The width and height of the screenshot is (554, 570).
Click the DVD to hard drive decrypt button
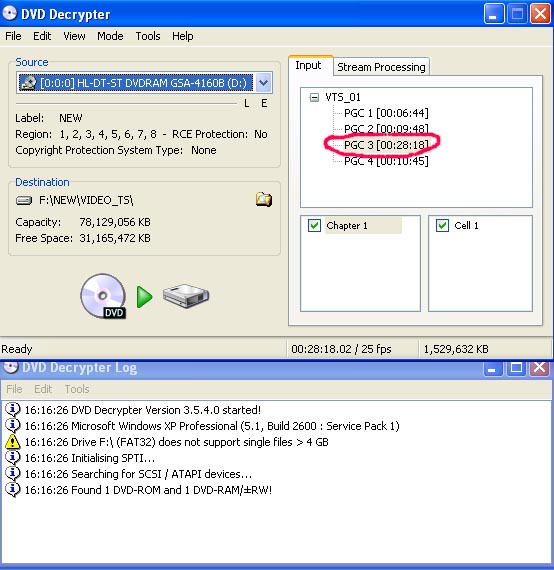coord(144,297)
